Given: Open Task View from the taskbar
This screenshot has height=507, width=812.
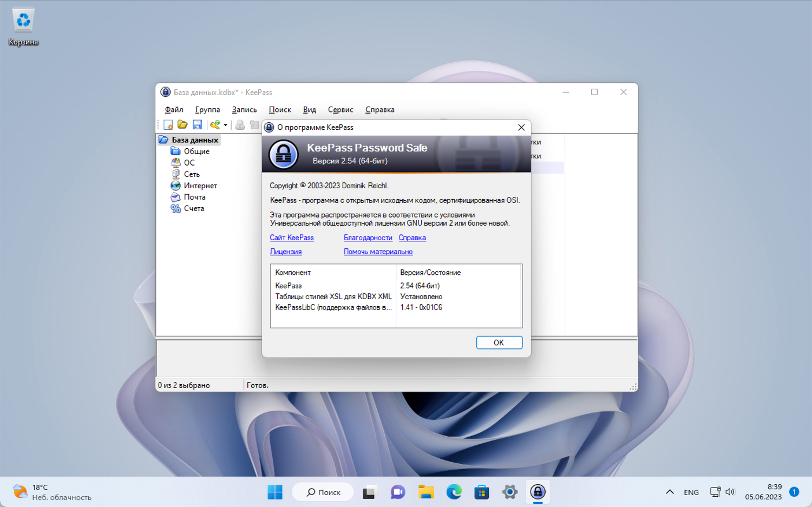Looking at the screenshot, I should click(369, 492).
